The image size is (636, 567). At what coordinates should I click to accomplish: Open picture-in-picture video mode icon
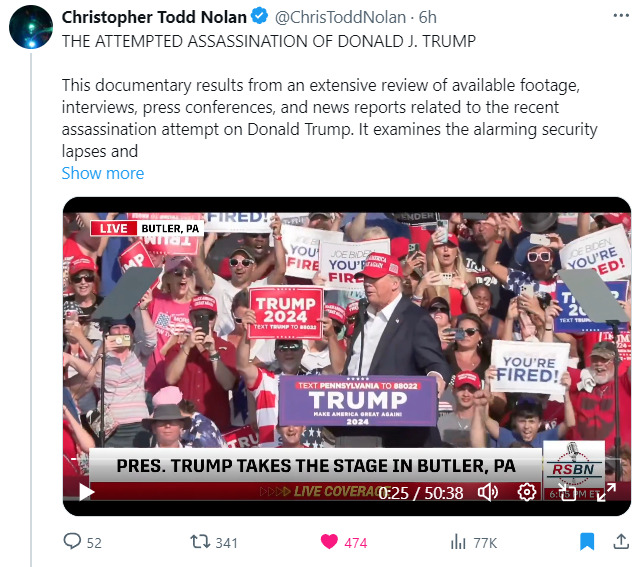tap(567, 492)
